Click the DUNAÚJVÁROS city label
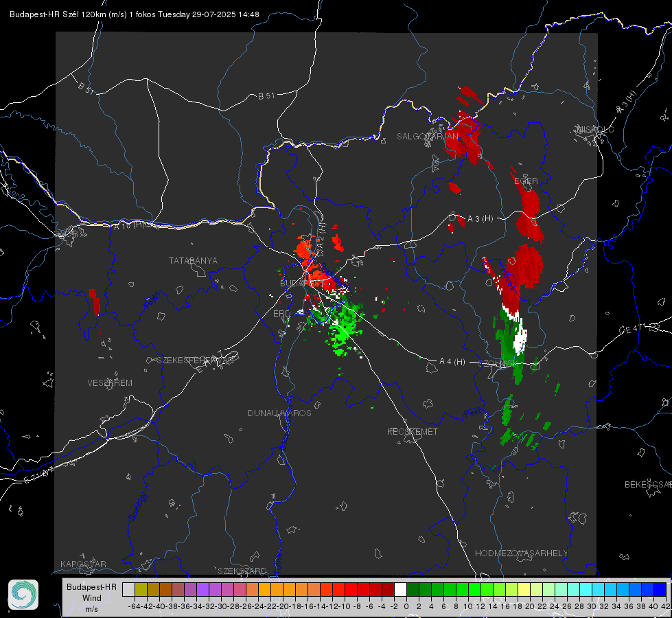The height and width of the screenshot is (618, 672). tap(279, 413)
